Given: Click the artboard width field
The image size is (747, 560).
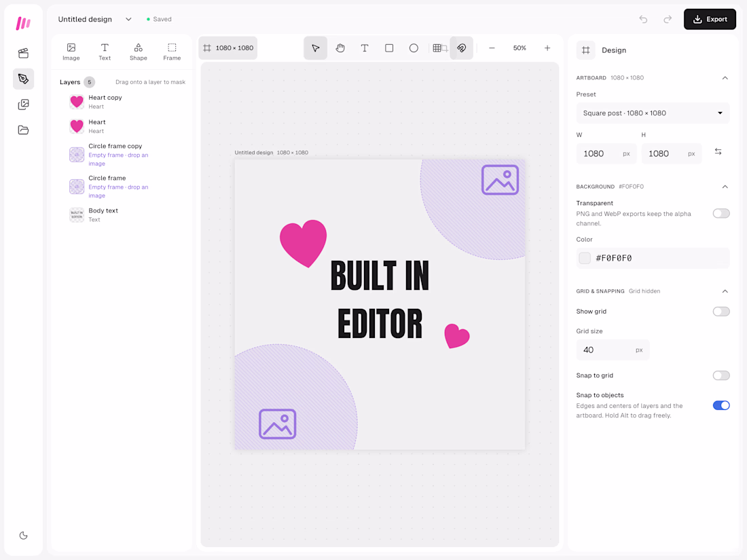Looking at the screenshot, I should [606, 154].
